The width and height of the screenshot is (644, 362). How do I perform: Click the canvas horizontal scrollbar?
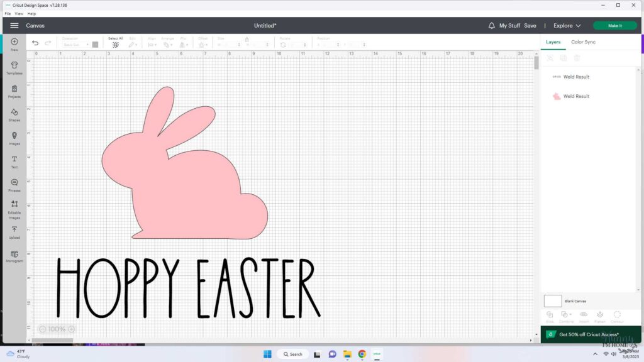coord(52,340)
